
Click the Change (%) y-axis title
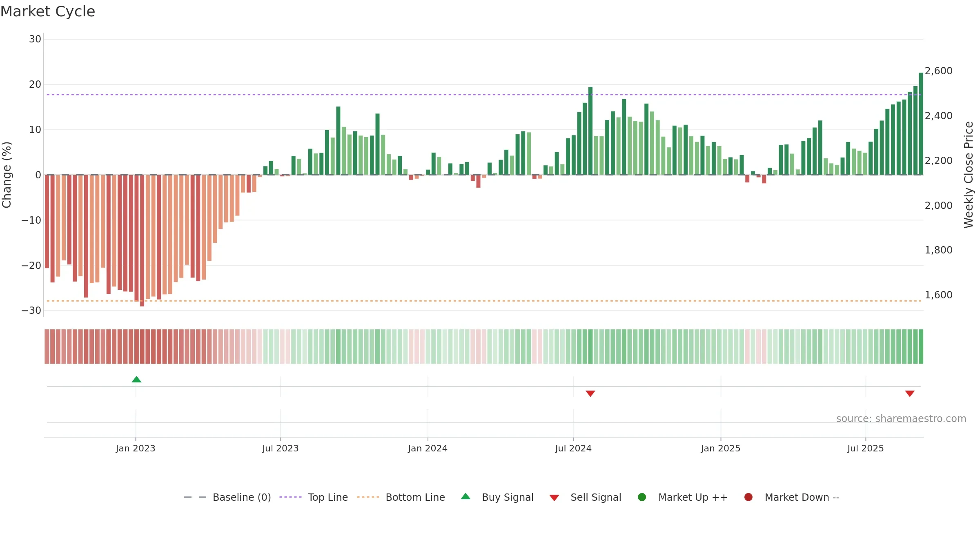pyautogui.click(x=7, y=175)
